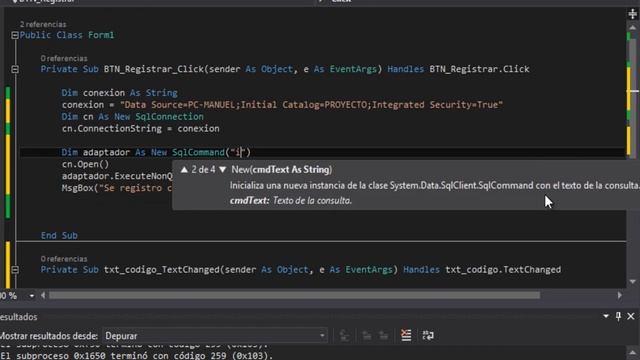
Task: Show next overload in the signature tooltip
Action: pyautogui.click(x=222, y=169)
